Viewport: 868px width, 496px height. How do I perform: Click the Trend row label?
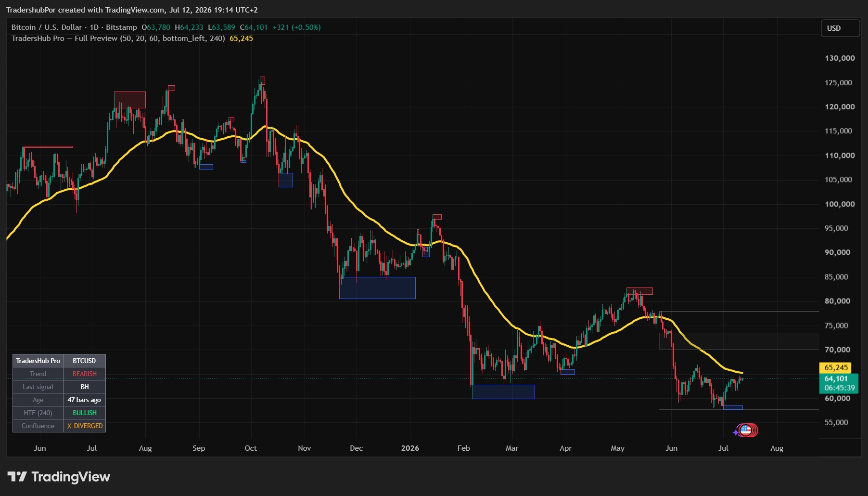click(x=38, y=374)
